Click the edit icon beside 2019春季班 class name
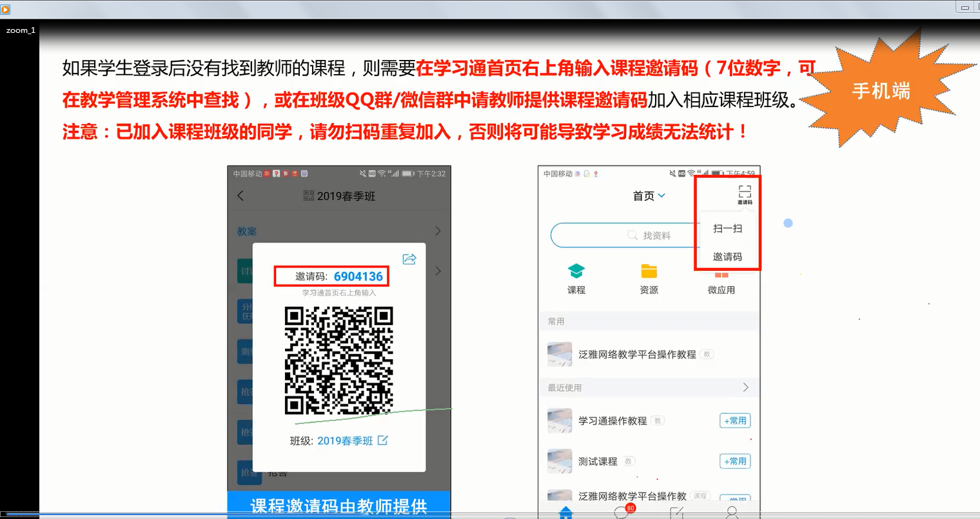The width and height of the screenshot is (980, 519). point(383,440)
